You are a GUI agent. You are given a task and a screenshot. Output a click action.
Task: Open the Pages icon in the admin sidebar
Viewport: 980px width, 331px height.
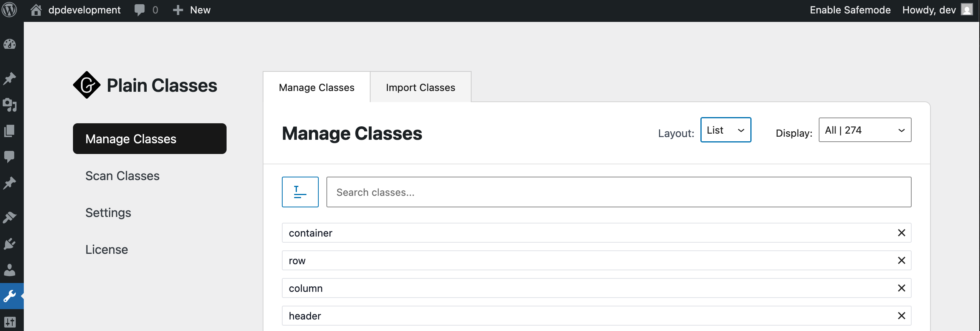(10, 131)
